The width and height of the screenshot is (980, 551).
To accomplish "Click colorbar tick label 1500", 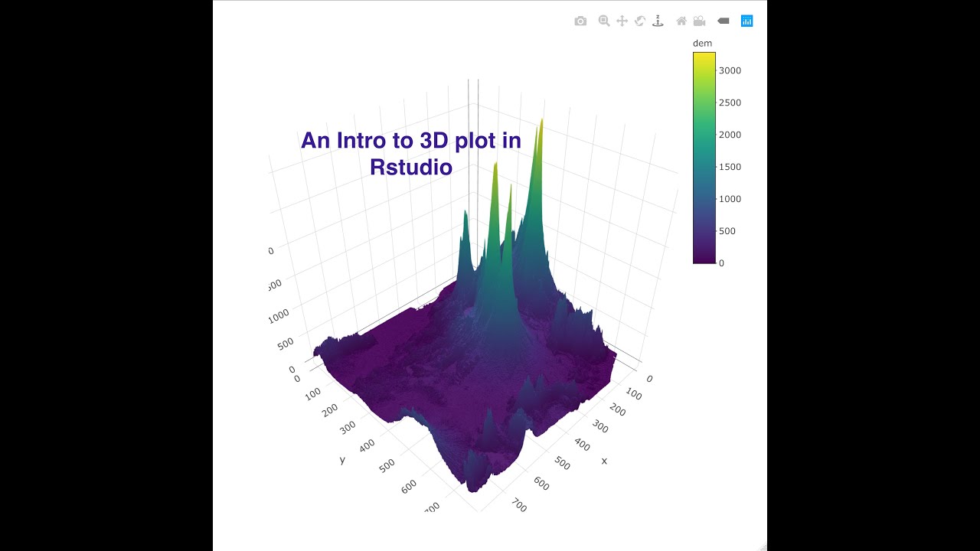I will click(x=730, y=167).
